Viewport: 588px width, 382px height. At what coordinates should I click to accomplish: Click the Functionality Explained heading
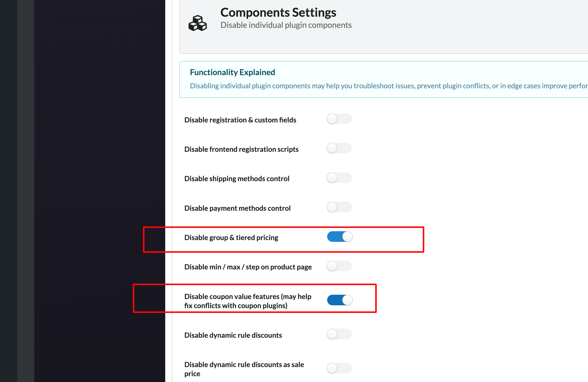(232, 72)
